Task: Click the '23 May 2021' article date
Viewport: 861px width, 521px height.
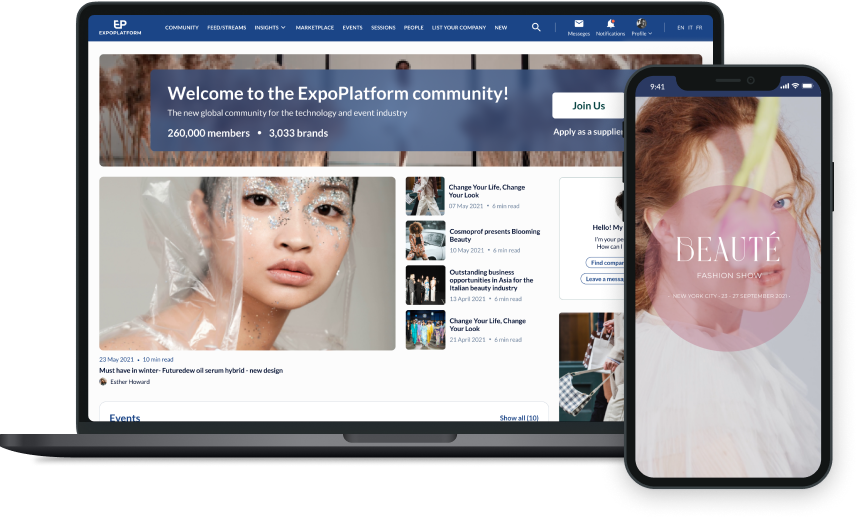Action: pyautogui.click(x=116, y=360)
